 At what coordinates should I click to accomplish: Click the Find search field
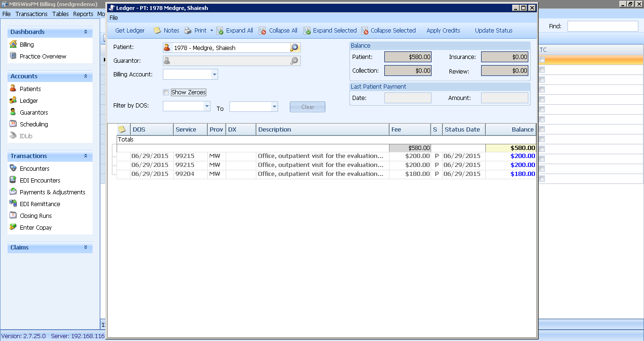coord(603,26)
